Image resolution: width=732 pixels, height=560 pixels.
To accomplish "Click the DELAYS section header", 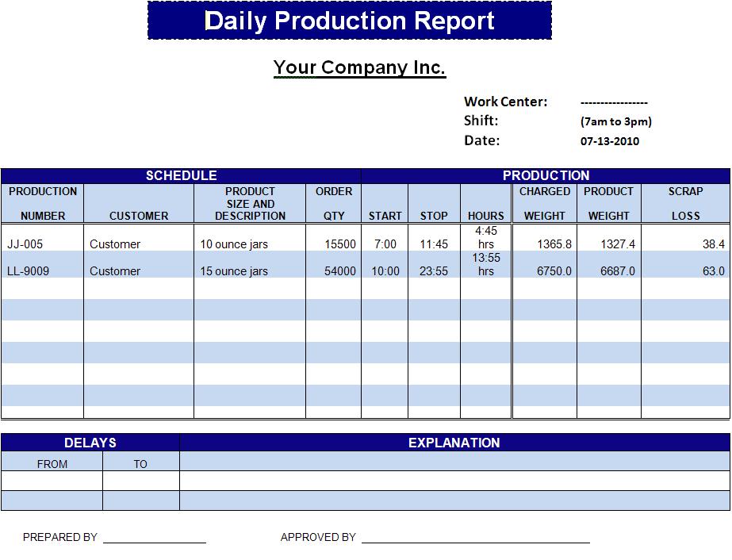I will pos(90,443).
